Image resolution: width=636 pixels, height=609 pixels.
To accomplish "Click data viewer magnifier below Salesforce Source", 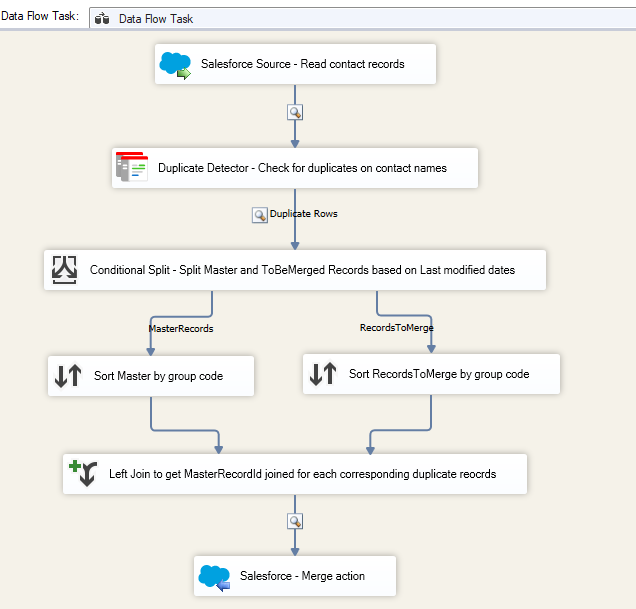I will (295, 112).
